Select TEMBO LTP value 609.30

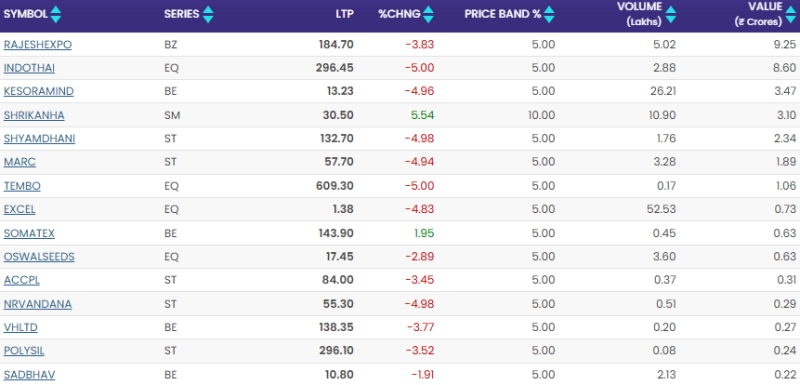pos(335,186)
